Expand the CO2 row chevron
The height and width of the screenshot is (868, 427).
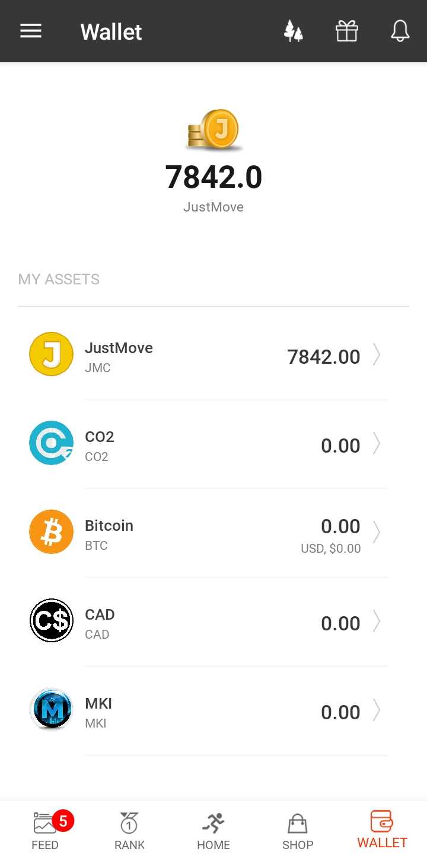[x=376, y=444]
